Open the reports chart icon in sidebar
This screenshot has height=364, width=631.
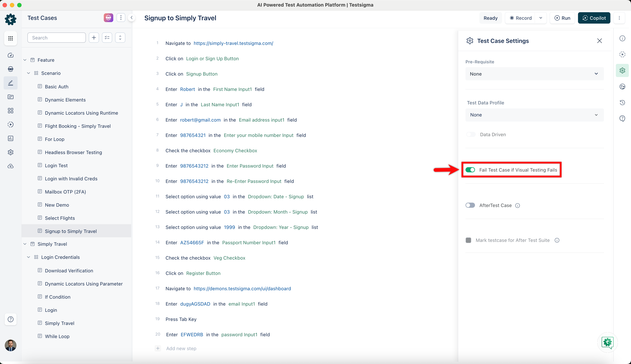tap(11, 138)
